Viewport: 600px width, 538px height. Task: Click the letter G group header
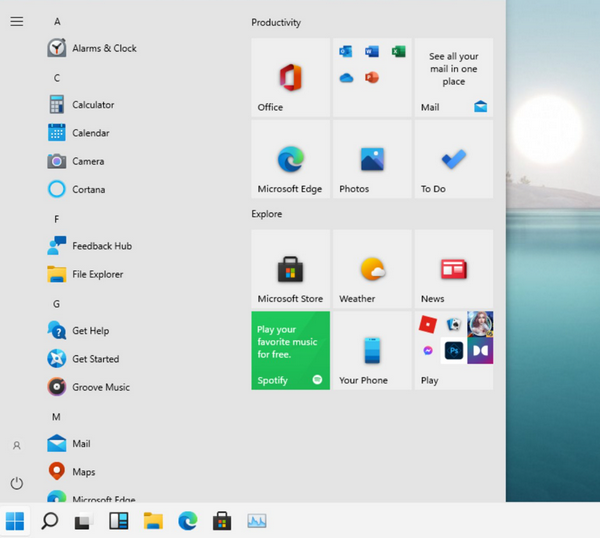click(x=56, y=304)
